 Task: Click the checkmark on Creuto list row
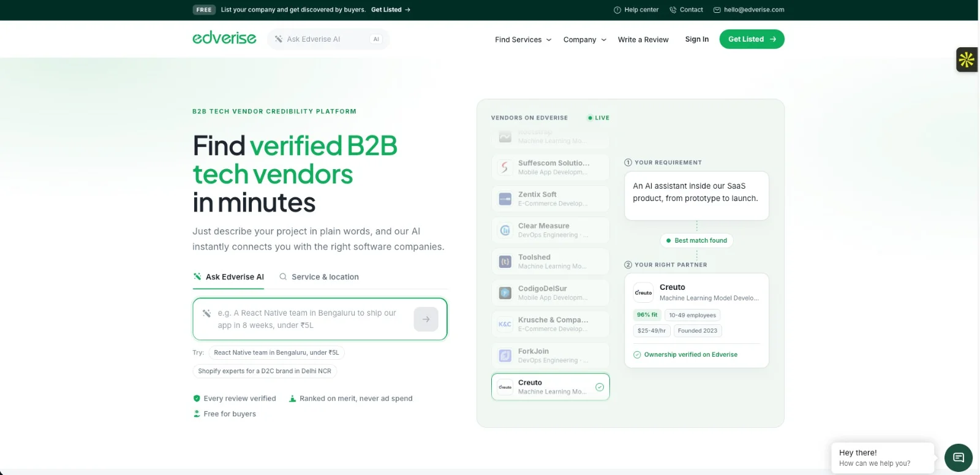[600, 387]
